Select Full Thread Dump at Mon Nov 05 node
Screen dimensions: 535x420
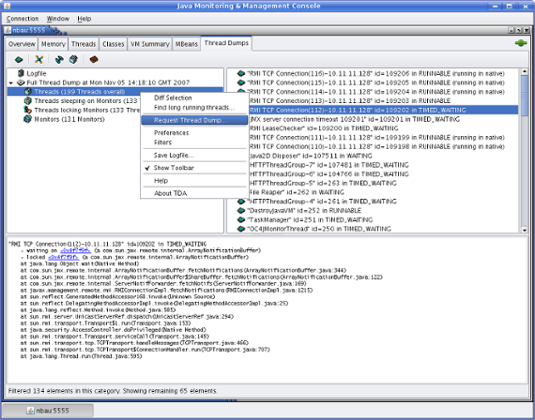[x=108, y=83]
